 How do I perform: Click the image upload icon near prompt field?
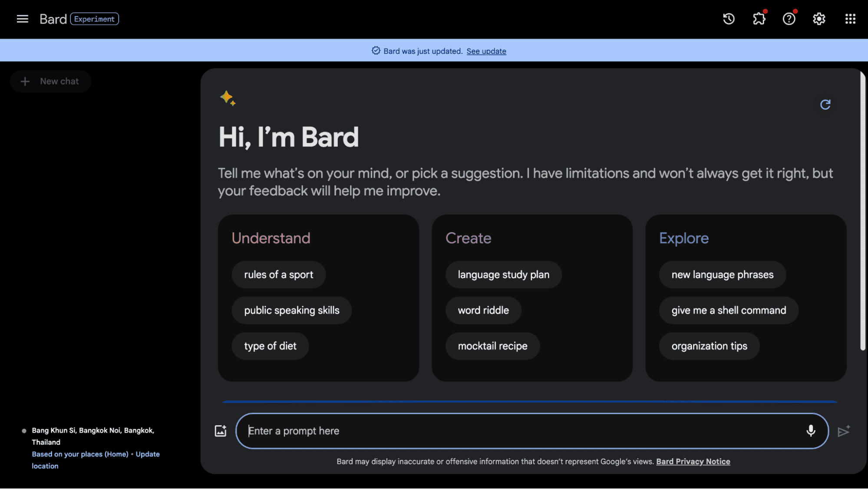pos(221,430)
